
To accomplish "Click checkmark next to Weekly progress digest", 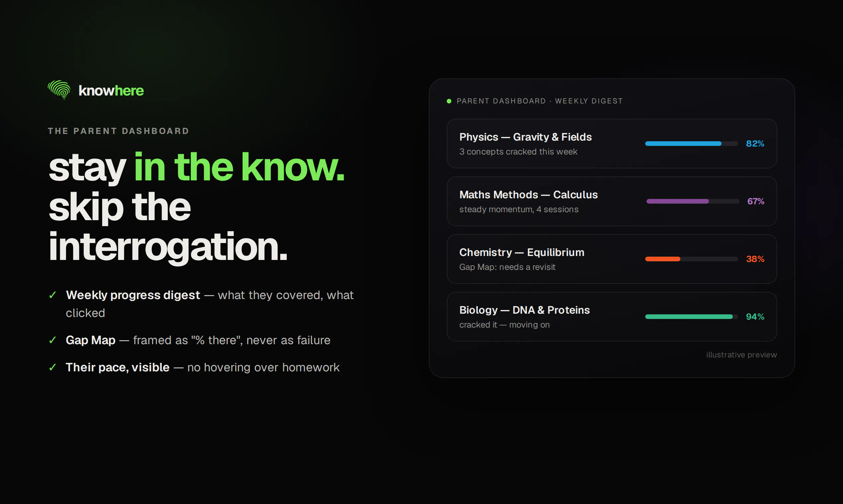I will click(52, 295).
